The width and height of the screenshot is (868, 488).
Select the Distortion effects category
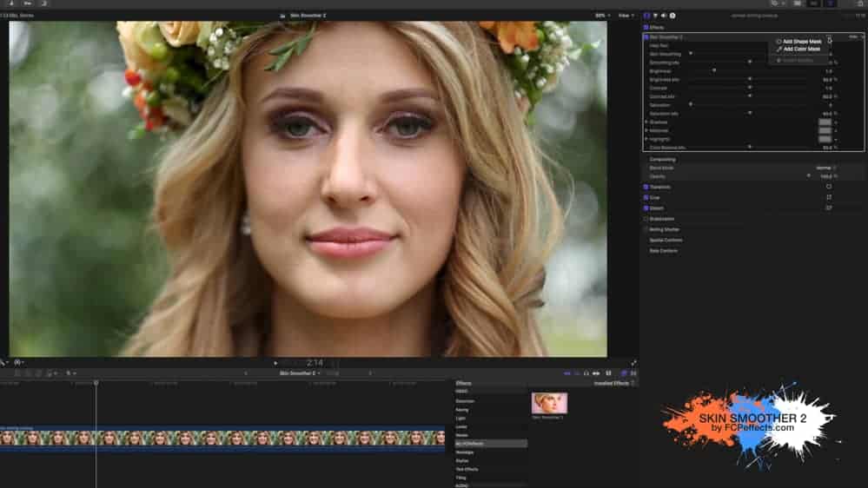coord(465,401)
